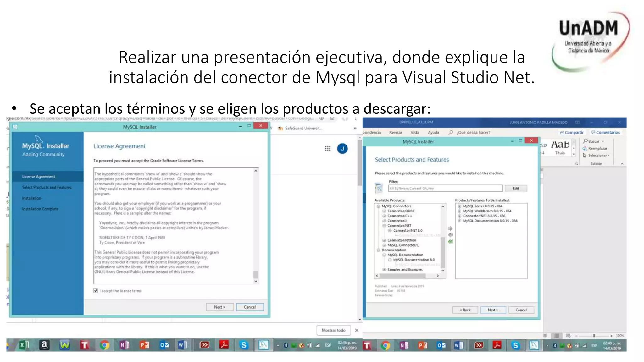Image resolution: width=644 pixels, height=362 pixels.
Task: Open Outlook in the 02:46 taskbar
Action: 164,345
